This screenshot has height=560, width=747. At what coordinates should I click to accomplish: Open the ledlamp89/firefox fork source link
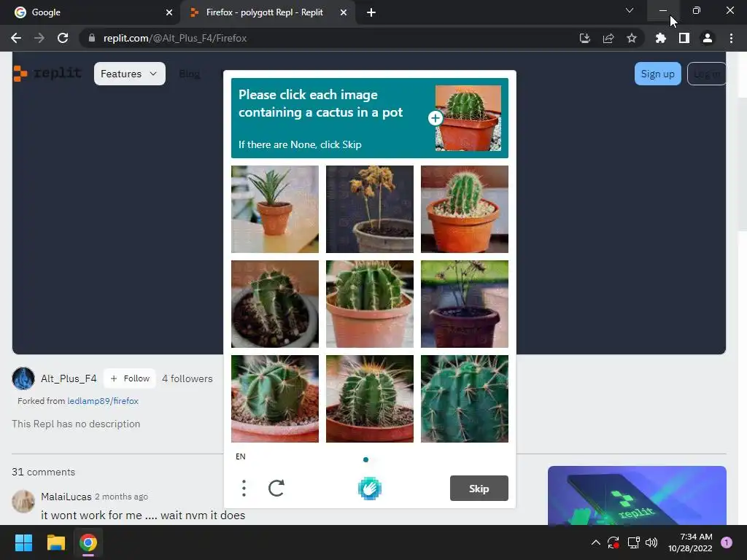coord(103,401)
